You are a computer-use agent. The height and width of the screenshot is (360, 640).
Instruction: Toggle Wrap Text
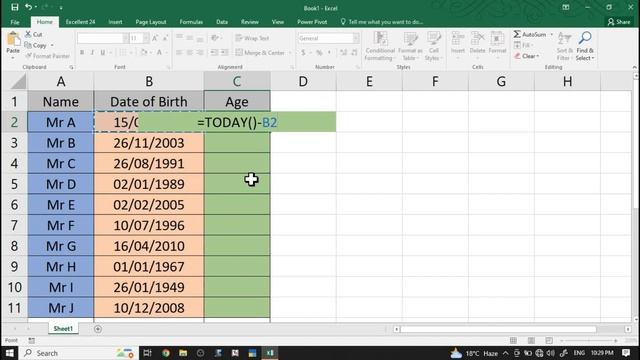(252, 38)
